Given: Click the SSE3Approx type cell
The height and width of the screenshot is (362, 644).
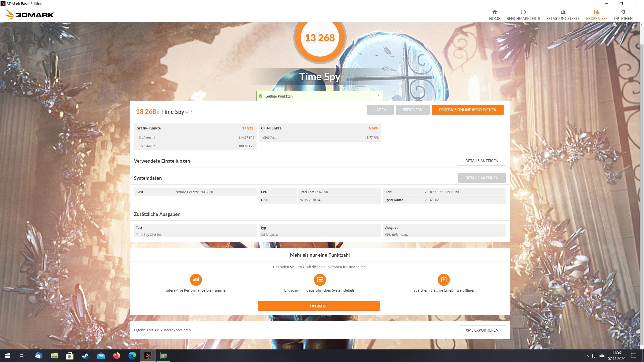Looking at the screenshot, I should (320, 235).
